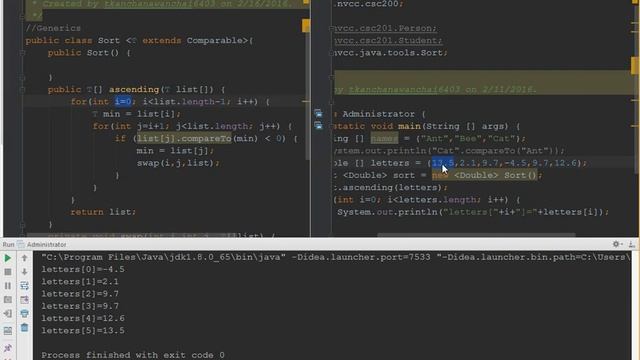Click highlighted 'new <Double> Sort()' expression
Viewport: 640px width, 360px height.
(x=484, y=175)
